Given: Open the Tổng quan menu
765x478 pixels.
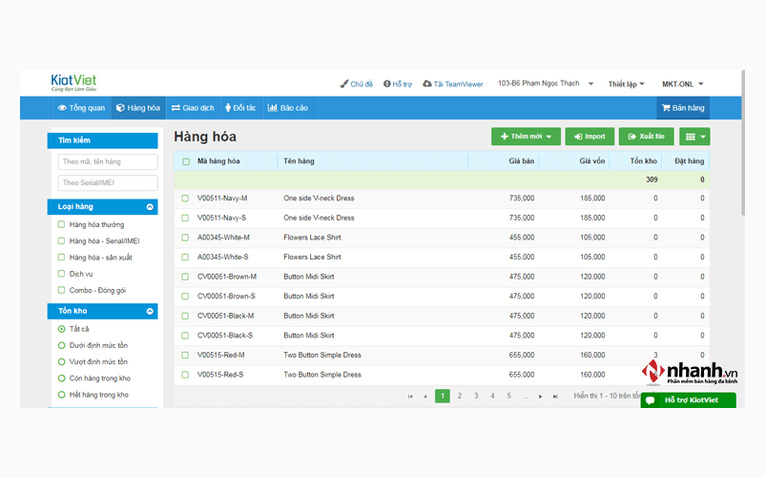Looking at the screenshot, I should point(81,108).
